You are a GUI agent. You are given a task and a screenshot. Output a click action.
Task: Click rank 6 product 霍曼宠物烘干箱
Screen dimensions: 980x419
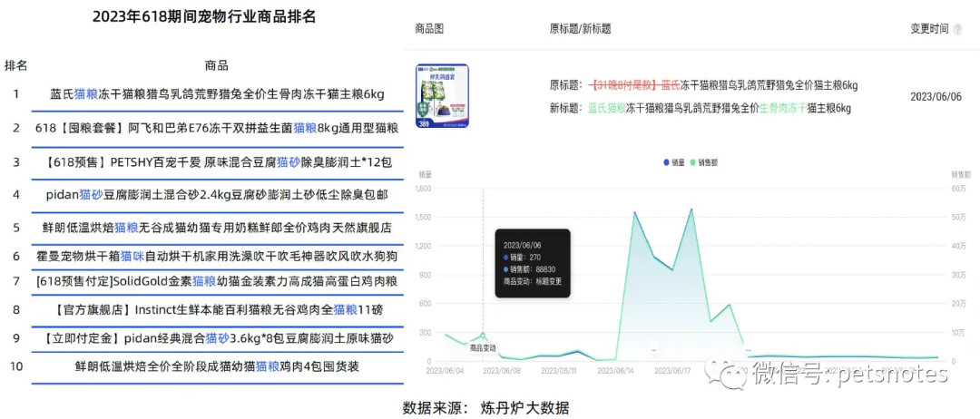click(217, 256)
